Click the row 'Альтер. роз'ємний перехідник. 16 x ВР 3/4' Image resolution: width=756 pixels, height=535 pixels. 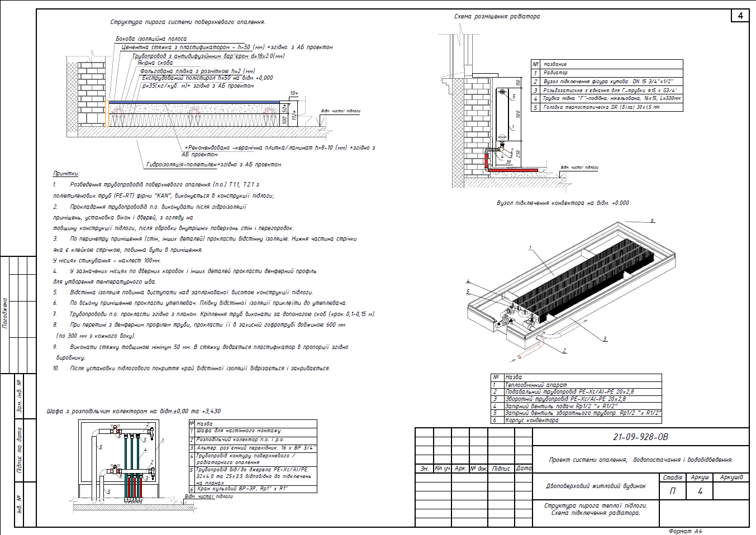(253, 448)
